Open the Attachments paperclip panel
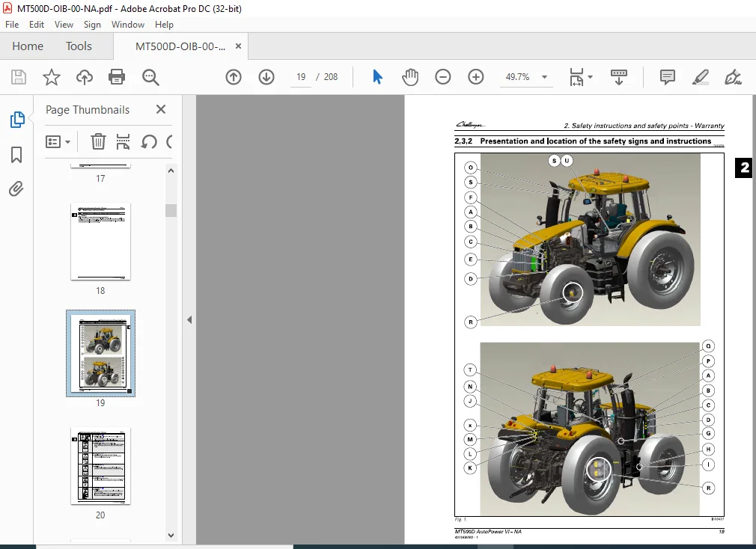This screenshot has width=756, height=549. point(16,188)
